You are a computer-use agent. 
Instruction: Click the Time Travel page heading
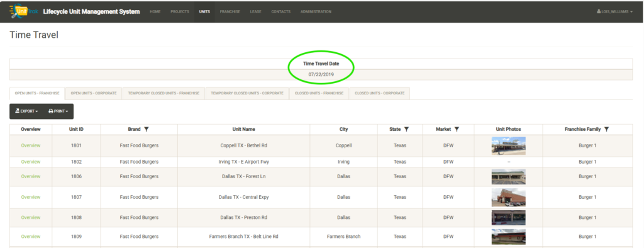click(34, 35)
